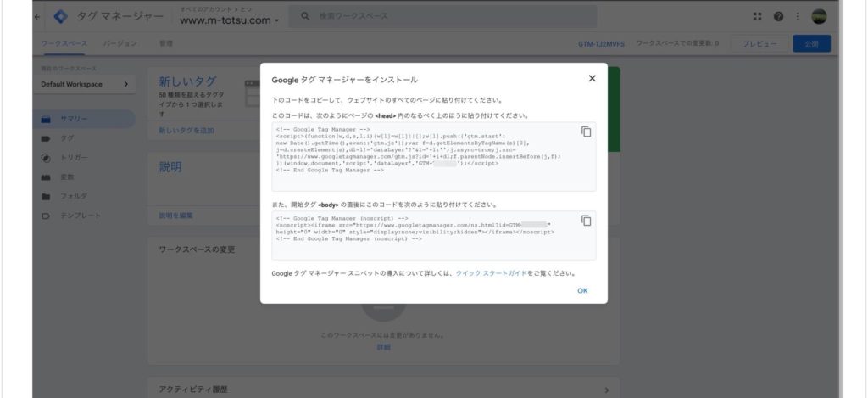Click the 新しいタグ heading
Viewport: 868px width, 398px height.
(x=187, y=81)
